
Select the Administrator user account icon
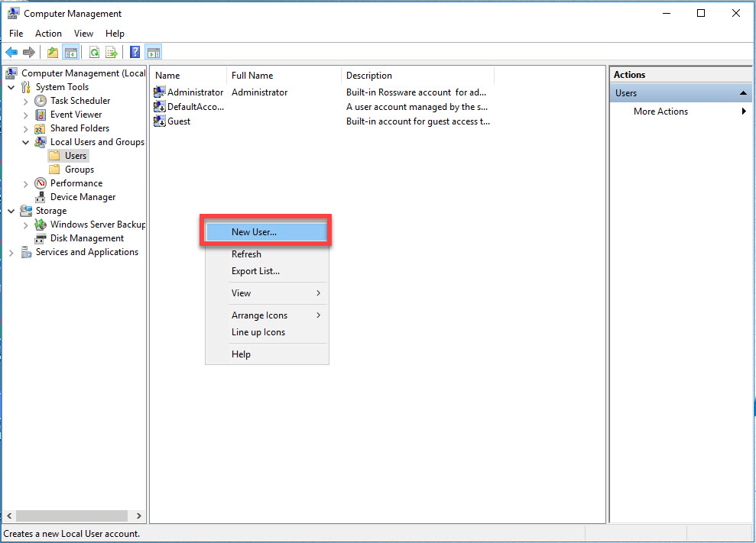160,92
